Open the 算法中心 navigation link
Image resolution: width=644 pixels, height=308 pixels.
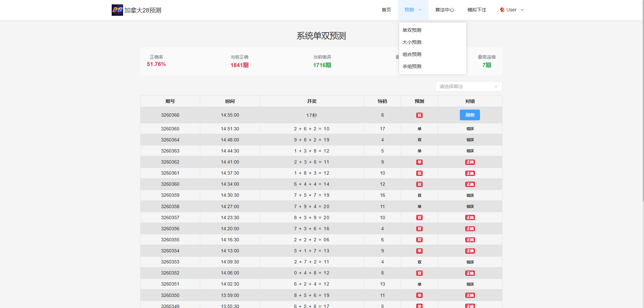tap(444, 10)
